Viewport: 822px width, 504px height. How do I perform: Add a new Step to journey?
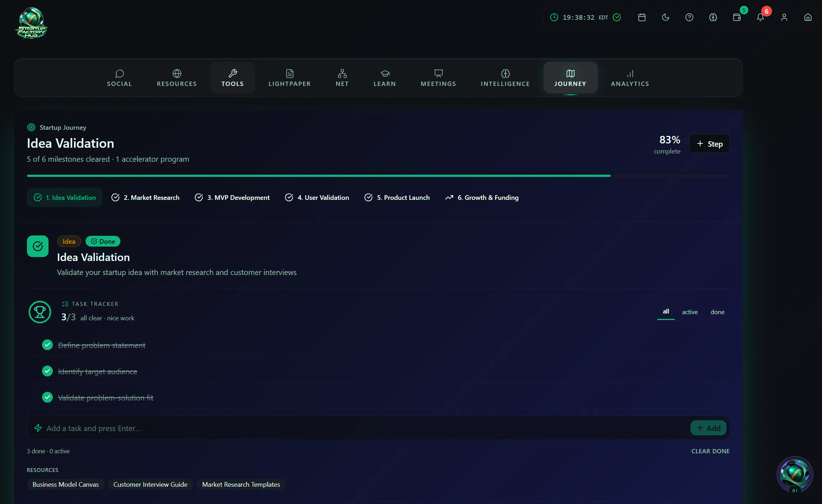point(710,144)
